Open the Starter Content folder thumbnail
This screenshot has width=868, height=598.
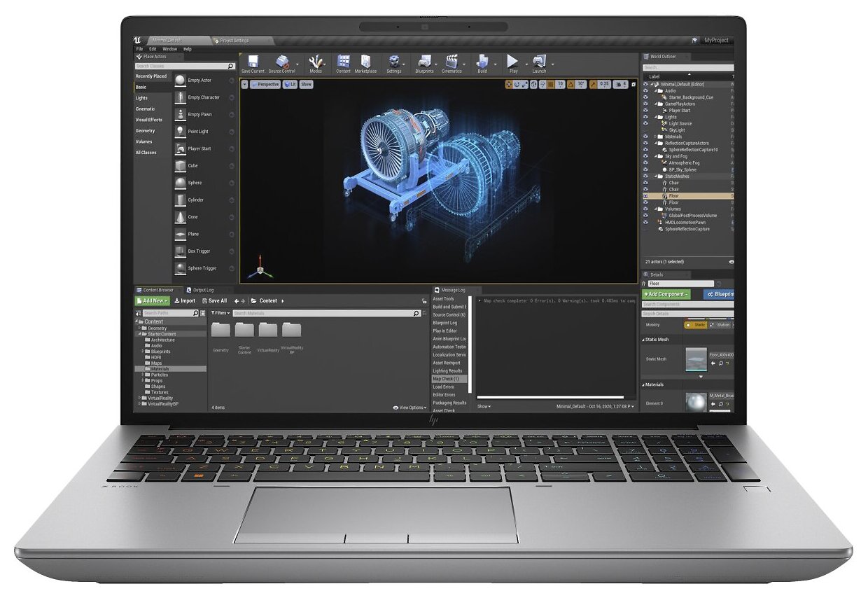pyautogui.click(x=244, y=330)
